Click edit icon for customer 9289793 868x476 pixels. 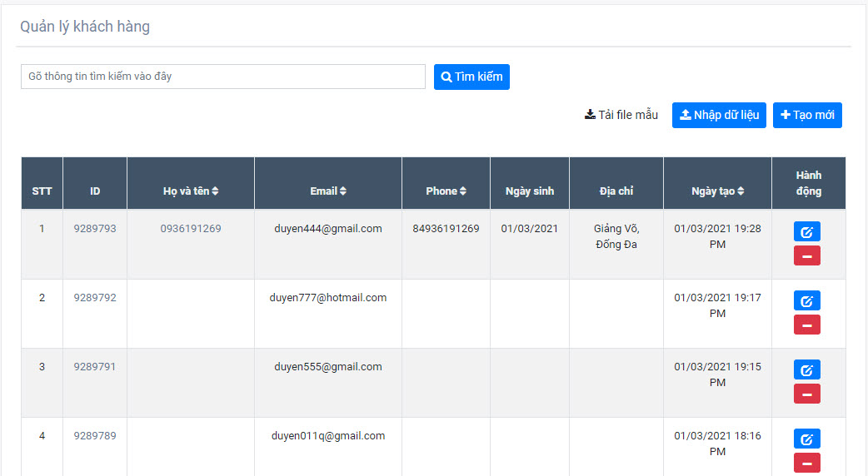806,232
